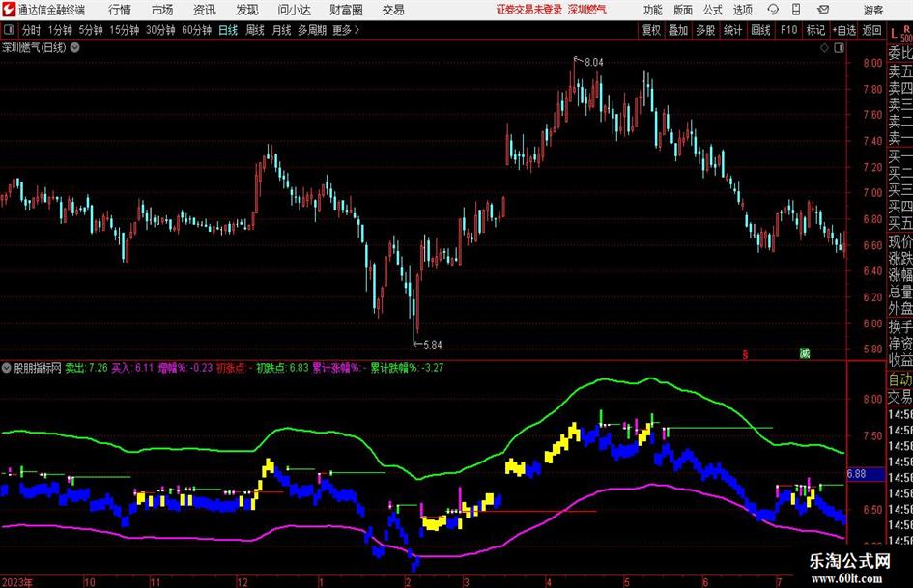Switch to 15分钟 period
913x588 pixels.
coord(125,30)
